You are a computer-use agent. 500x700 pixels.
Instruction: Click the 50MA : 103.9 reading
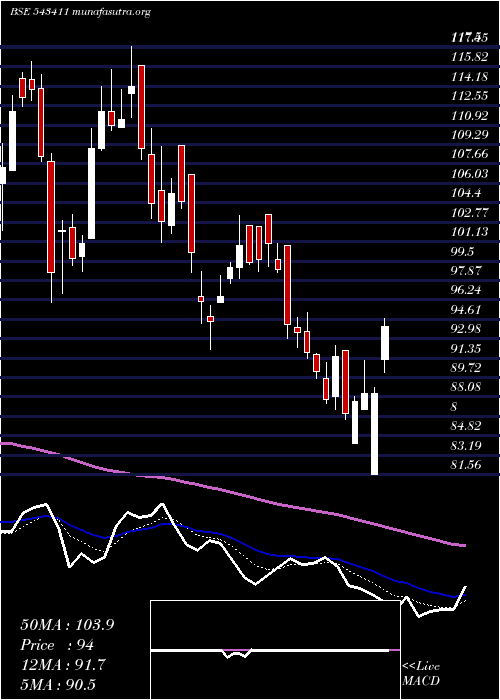(67, 625)
